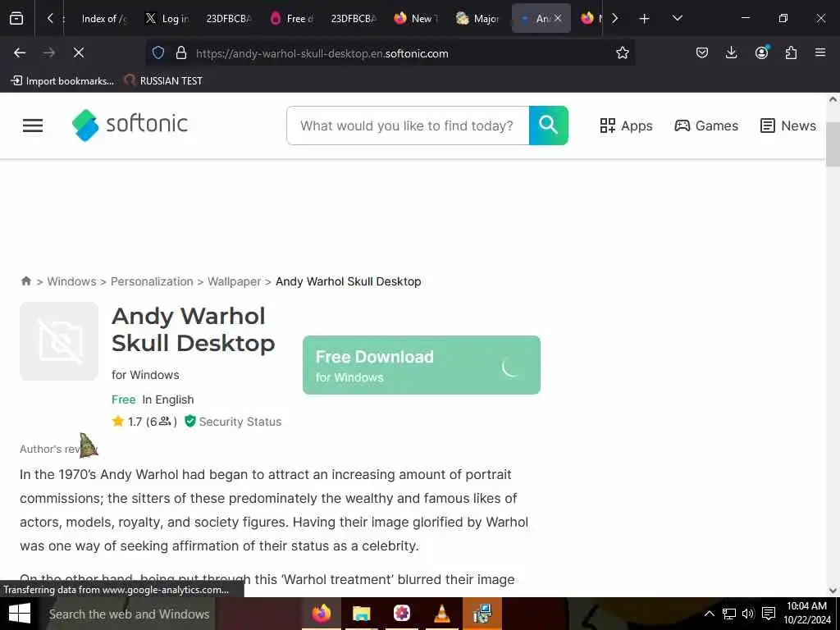Screen dimensions: 840x630
Task: Stop loading the page
Action: 79,52
